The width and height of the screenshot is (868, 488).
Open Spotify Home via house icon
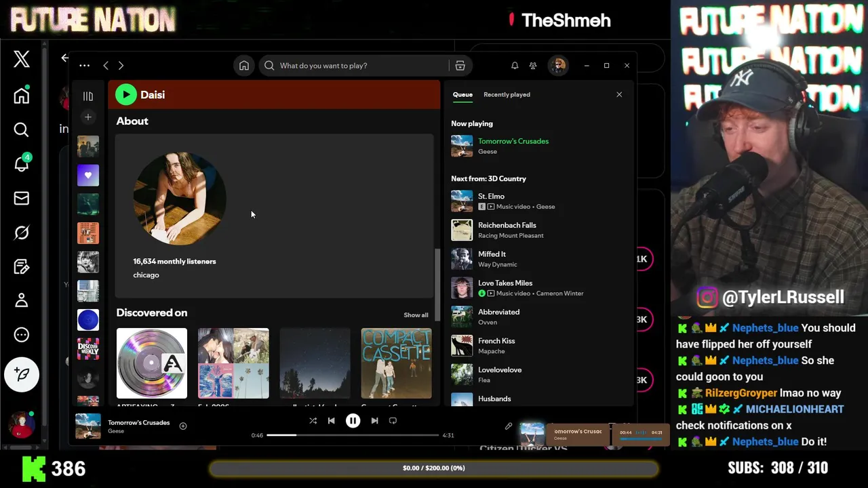tap(244, 66)
